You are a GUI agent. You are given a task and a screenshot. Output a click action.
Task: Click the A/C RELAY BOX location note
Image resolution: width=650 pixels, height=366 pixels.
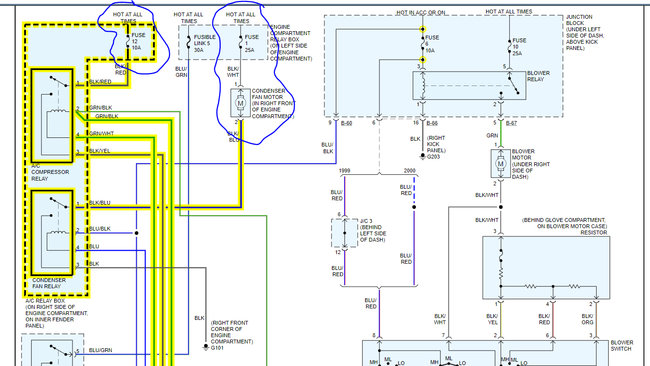tap(56, 313)
